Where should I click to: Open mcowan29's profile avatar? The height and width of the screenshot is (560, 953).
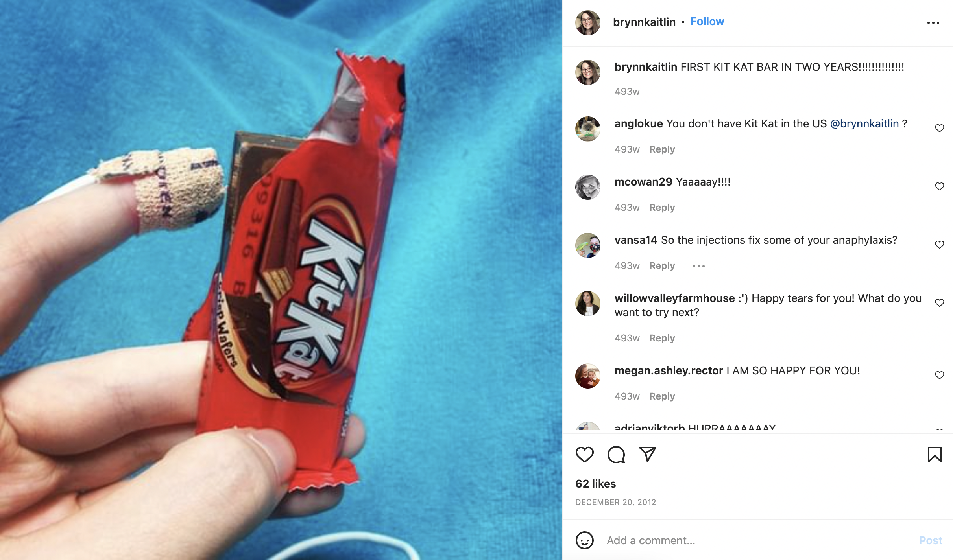pyautogui.click(x=587, y=187)
